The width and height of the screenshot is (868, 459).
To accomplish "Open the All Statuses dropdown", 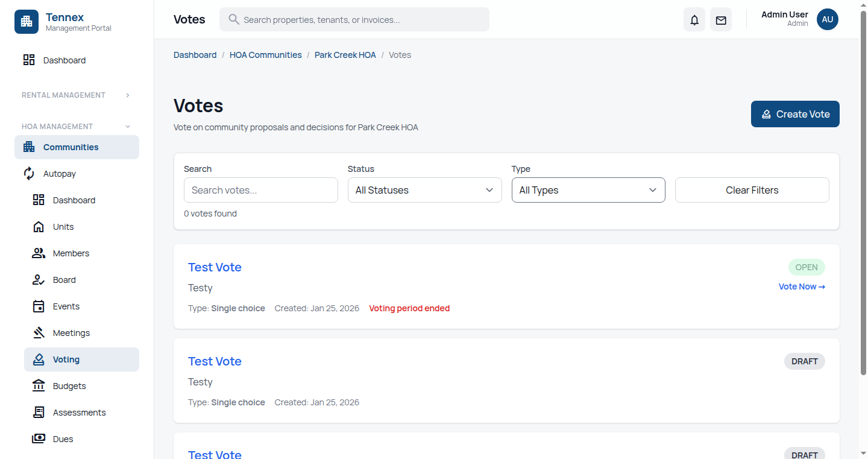I will 424,190.
